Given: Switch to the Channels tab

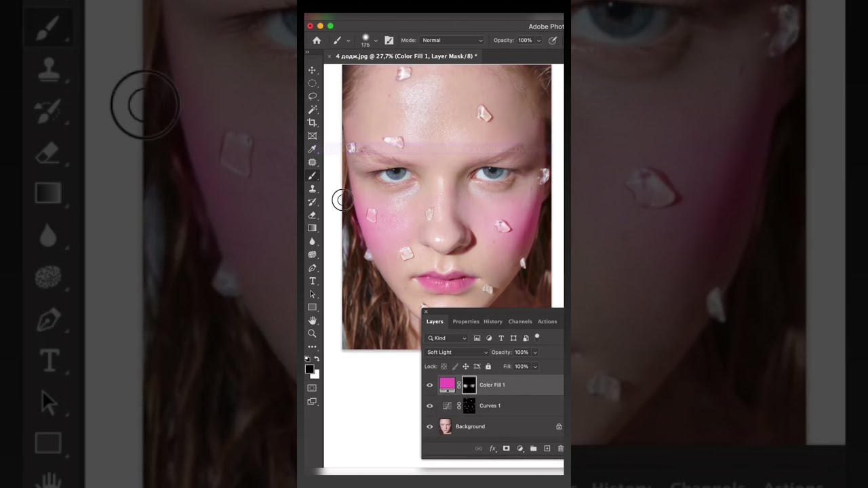Looking at the screenshot, I should [520, 322].
